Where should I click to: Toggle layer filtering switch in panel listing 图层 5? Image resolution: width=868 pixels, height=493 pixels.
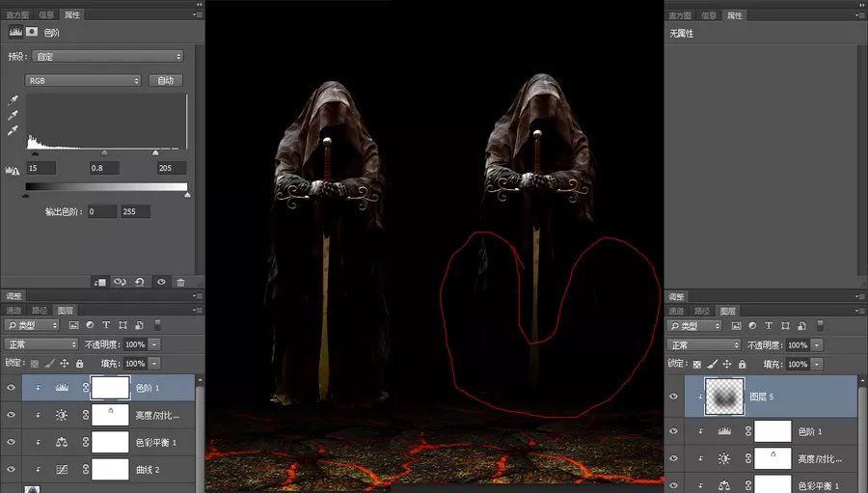[x=820, y=325]
